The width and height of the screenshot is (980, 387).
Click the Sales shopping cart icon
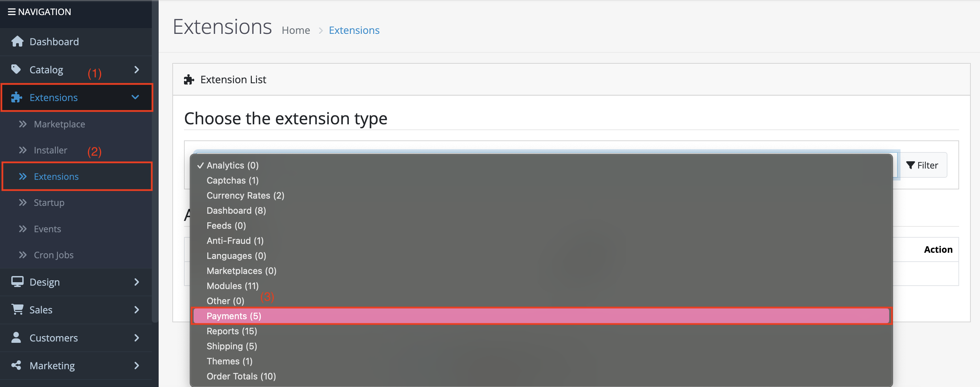[17, 310]
